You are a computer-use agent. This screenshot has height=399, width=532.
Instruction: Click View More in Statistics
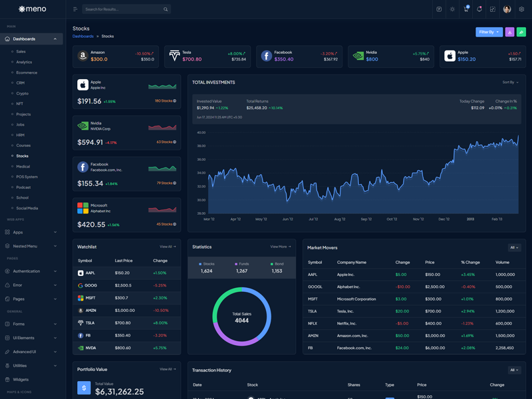[280, 247]
